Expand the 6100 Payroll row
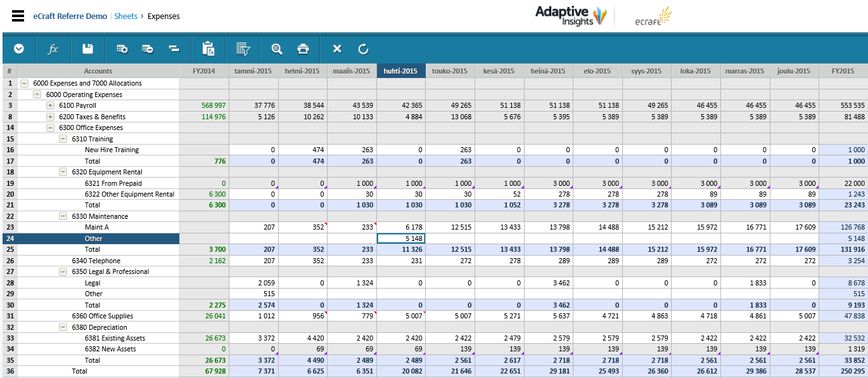This screenshot has height=378, width=868. (x=50, y=105)
